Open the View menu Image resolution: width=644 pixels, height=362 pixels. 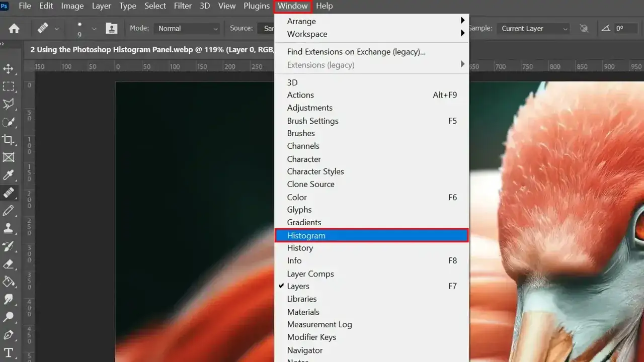coord(227,6)
